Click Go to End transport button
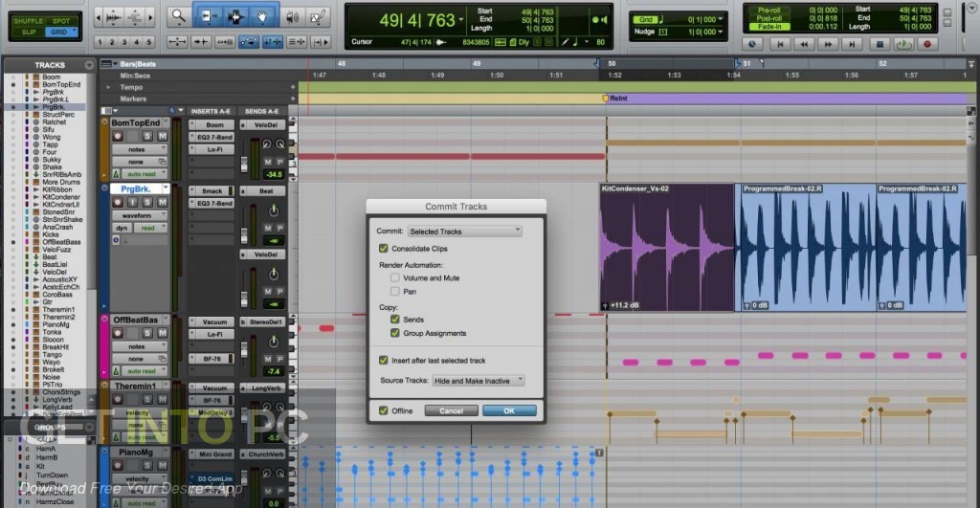The width and height of the screenshot is (980, 508). pos(852,44)
